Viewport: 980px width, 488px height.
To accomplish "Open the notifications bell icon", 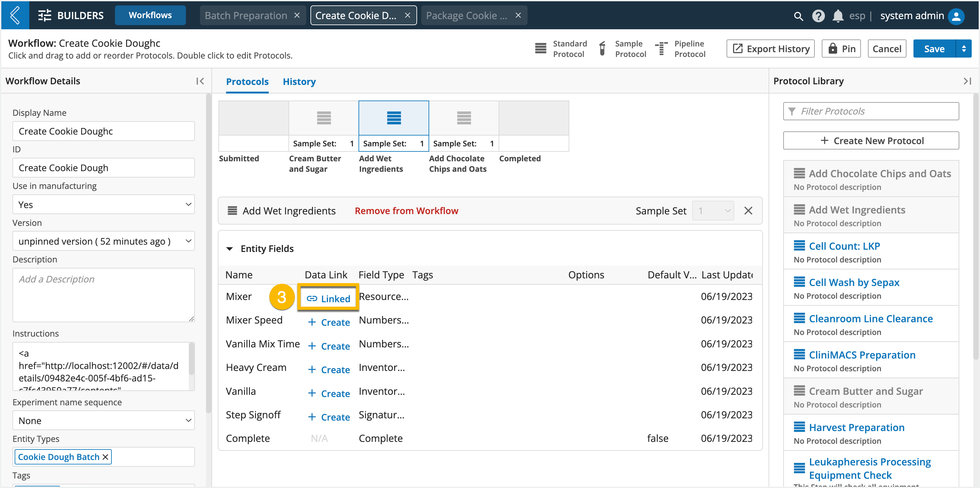I will [838, 16].
